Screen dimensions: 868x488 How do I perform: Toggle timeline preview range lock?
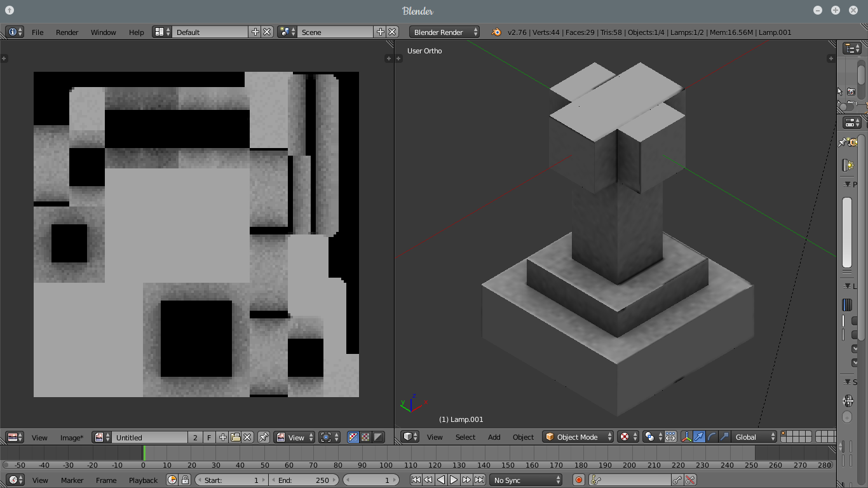[185, 480]
